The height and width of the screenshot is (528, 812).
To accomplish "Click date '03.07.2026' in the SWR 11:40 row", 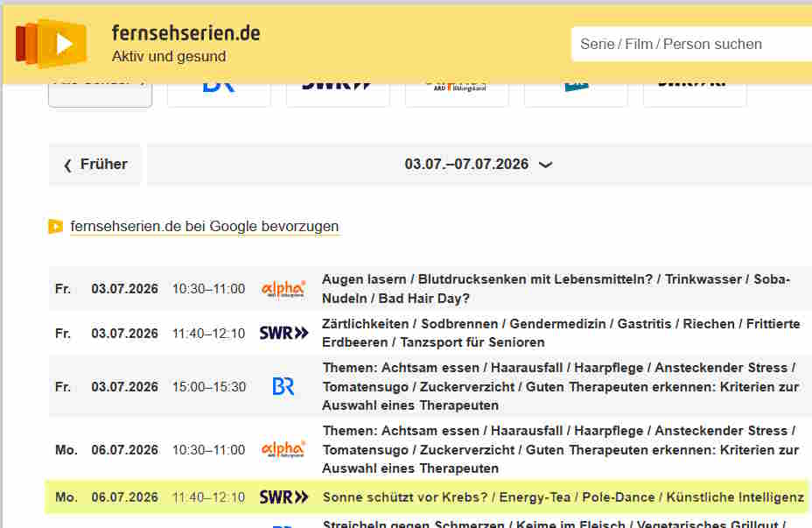I will point(125,333).
